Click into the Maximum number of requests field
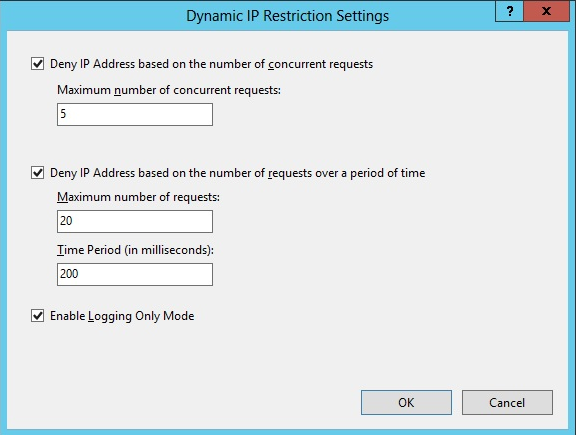Screen dimensions: 577x435 (135, 221)
